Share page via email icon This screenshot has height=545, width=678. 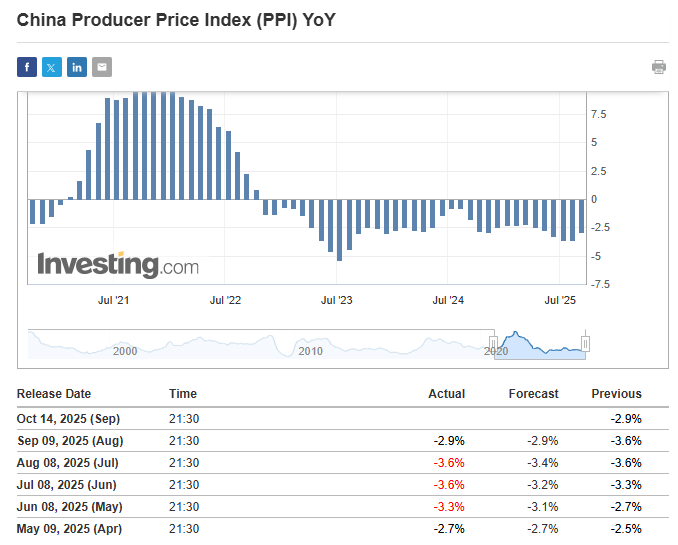tap(102, 67)
